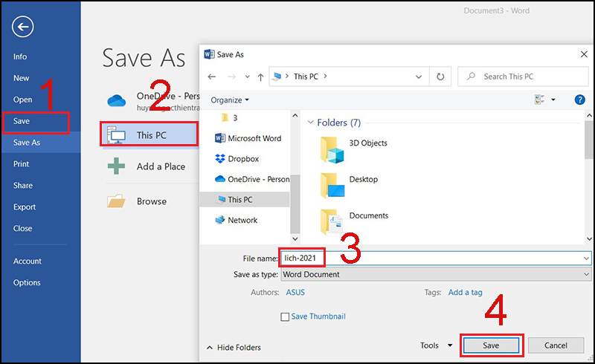
Task: Open help with the question mark icon
Action: tap(579, 100)
